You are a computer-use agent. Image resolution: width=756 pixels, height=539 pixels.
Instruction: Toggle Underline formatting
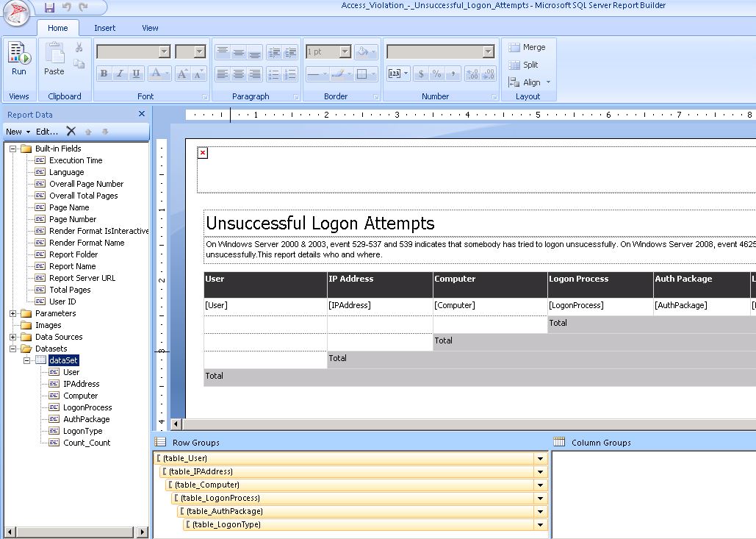coord(136,74)
